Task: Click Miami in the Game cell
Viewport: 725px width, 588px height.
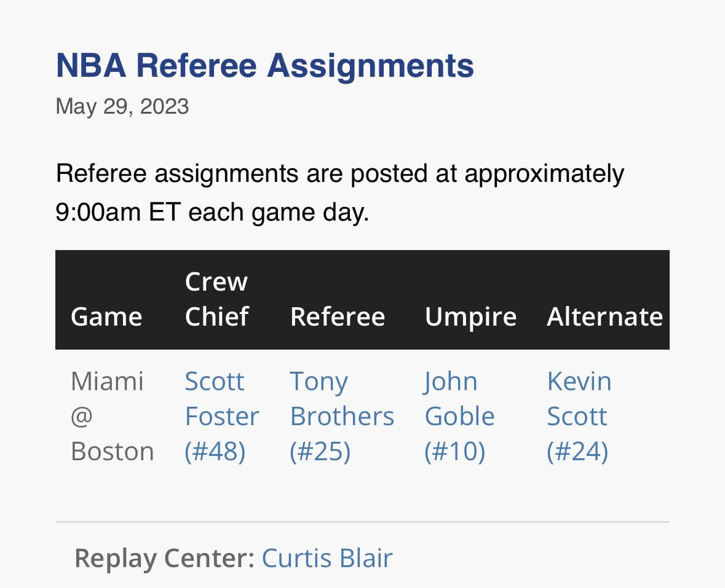Action: (107, 381)
